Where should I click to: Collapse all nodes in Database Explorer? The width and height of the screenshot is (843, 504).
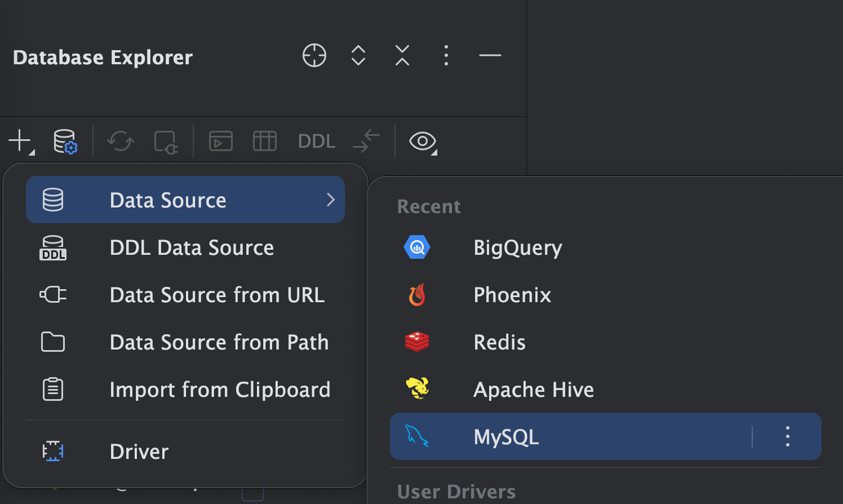[x=402, y=56]
